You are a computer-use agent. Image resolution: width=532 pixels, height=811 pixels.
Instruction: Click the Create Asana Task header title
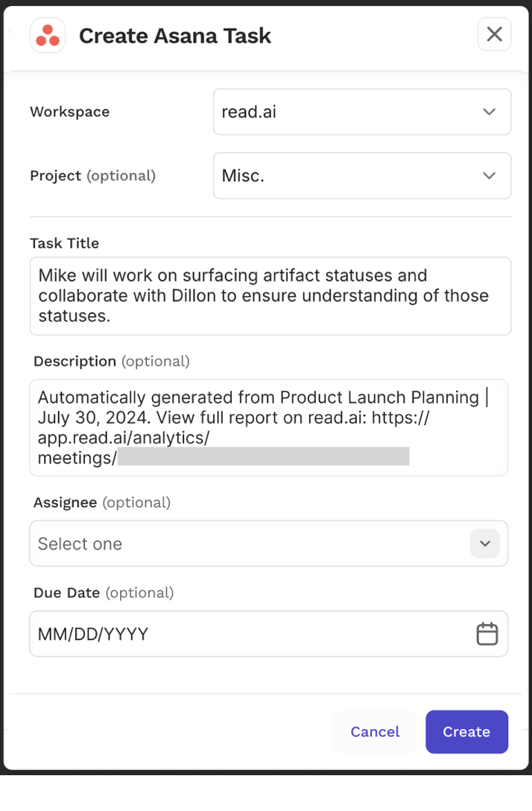(175, 35)
